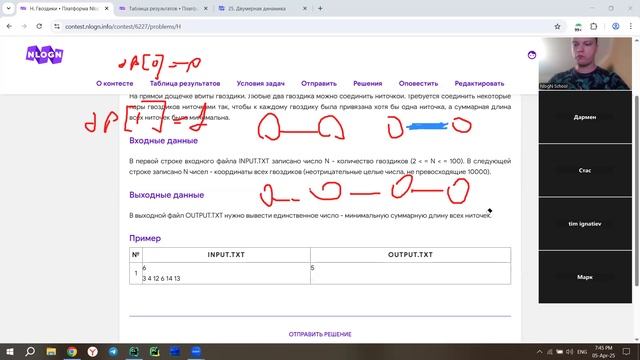This screenshot has width=640, height=360.
Task: Switch the ENG input language
Action: coord(582,351)
